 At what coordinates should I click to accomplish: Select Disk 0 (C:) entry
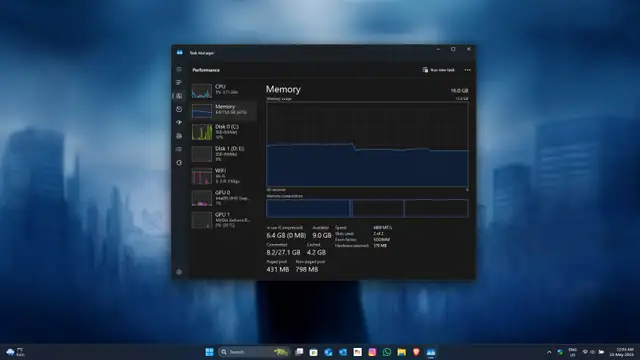point(223,132)
